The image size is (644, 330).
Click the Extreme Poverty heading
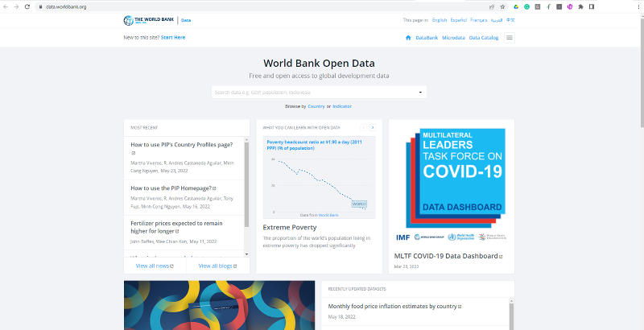[x=290, y=228]
